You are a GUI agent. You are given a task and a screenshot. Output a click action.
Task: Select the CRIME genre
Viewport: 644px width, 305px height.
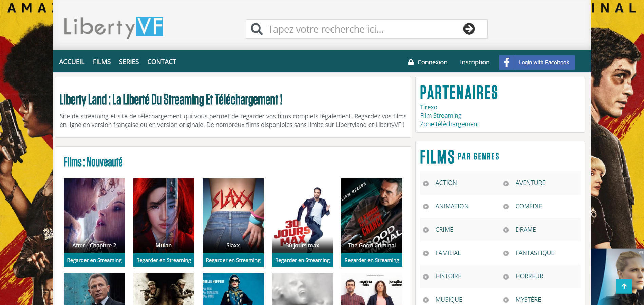coord(444,230)
